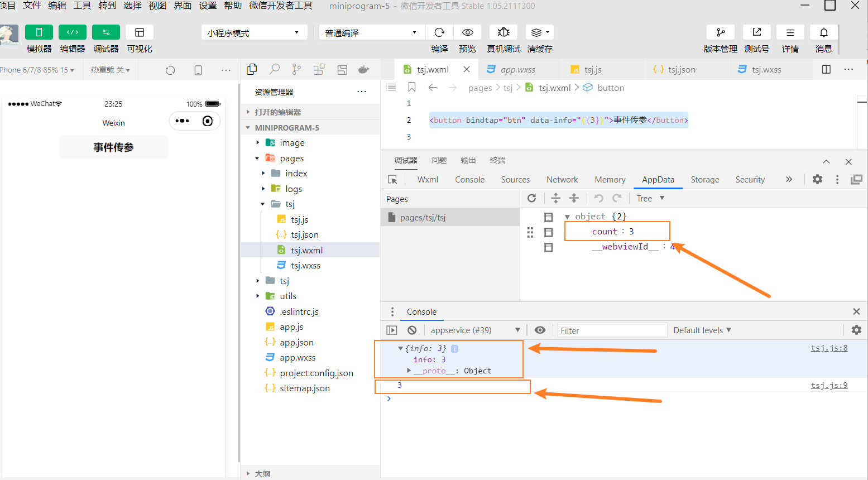Click the split editor icon

(826, 69)
